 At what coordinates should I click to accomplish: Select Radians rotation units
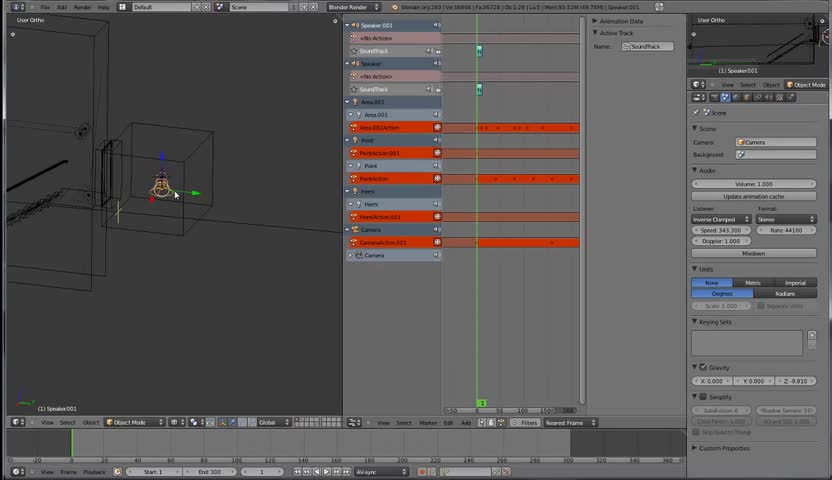[x=785, y=293]
